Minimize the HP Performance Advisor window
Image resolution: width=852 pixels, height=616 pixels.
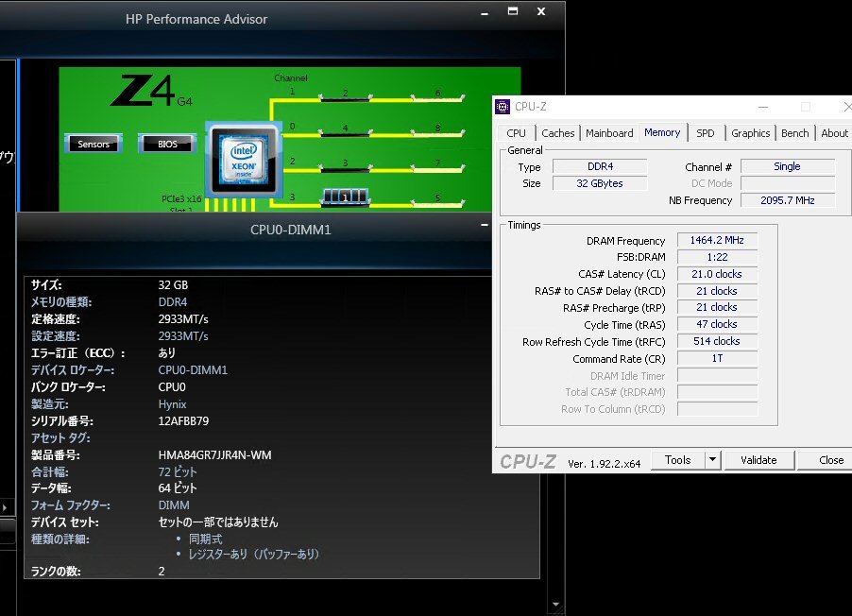(x=485, y=12)
